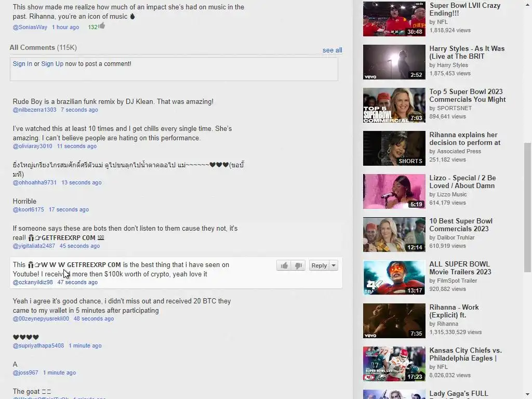The width and height of the screenshot is (532, 399).
Task: Open @00zeynepyusrekli00 profile
Action: pyautogui.click(x=41, y=318)
